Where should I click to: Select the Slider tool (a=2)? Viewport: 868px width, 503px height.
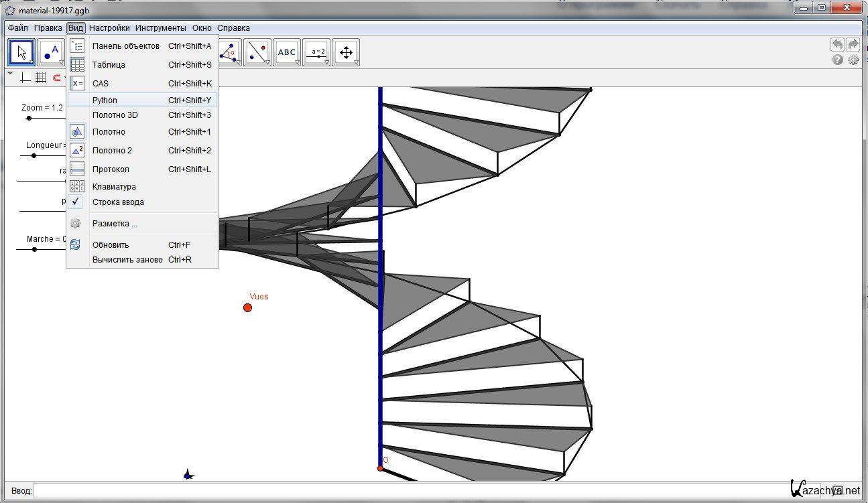316,52
